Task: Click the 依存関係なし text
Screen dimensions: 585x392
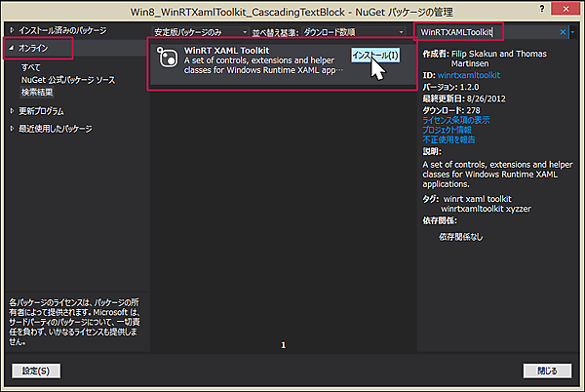Action: point(460,237)
